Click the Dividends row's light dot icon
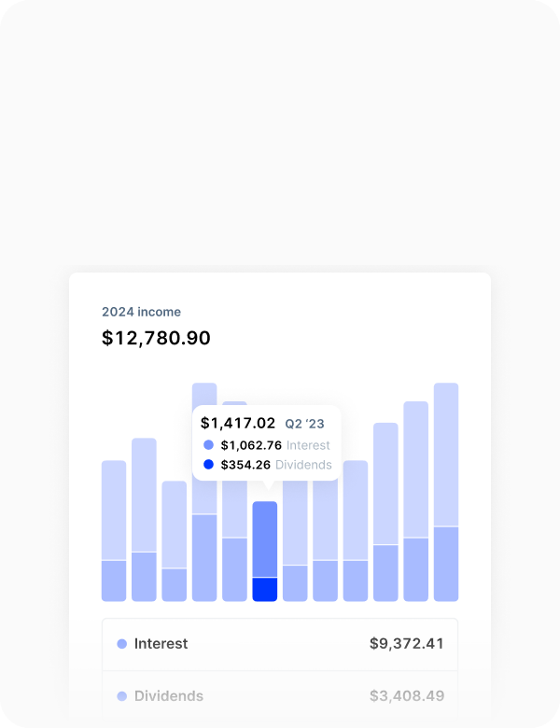Image resolution: width=560 pixels, height=728 pixels. pos(121,696)
